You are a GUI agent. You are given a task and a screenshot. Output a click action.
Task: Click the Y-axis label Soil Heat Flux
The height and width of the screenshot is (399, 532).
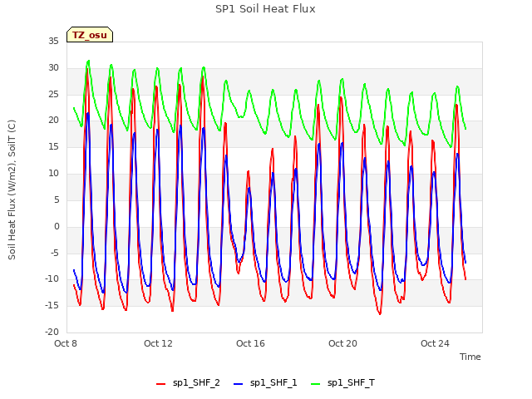click(x=12, y=190)
